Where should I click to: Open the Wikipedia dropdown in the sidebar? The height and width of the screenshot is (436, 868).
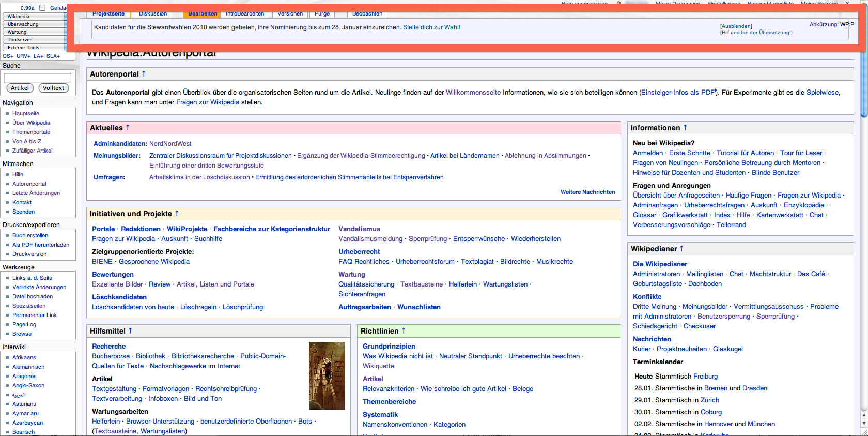[34, 17]
